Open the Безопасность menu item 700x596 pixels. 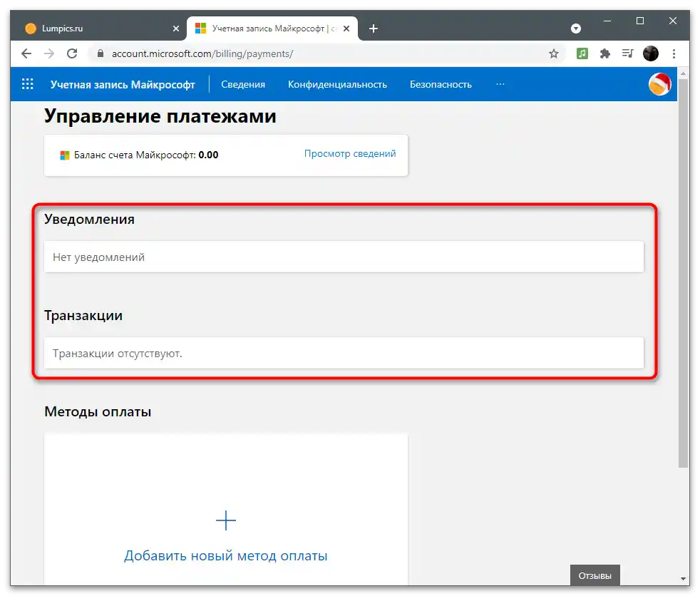tap(441, 84)
